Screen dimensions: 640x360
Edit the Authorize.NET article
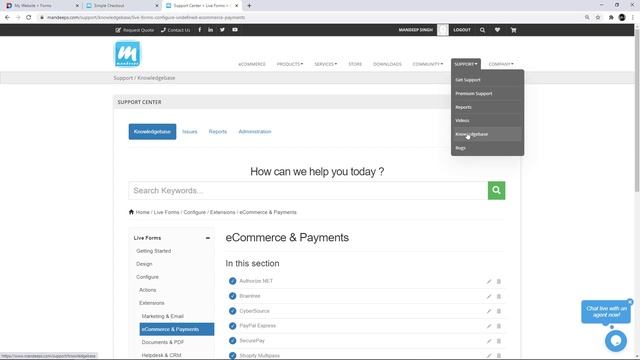pos(489,281)
